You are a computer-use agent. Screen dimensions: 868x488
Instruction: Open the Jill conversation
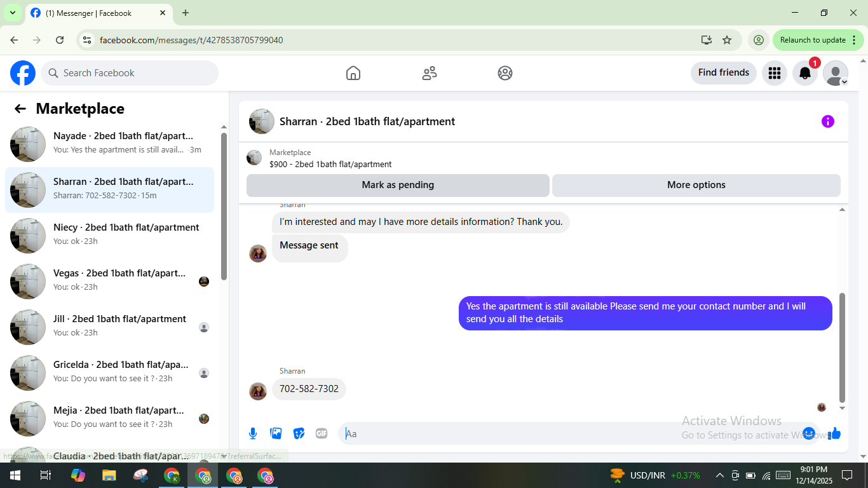coord(109,327)
